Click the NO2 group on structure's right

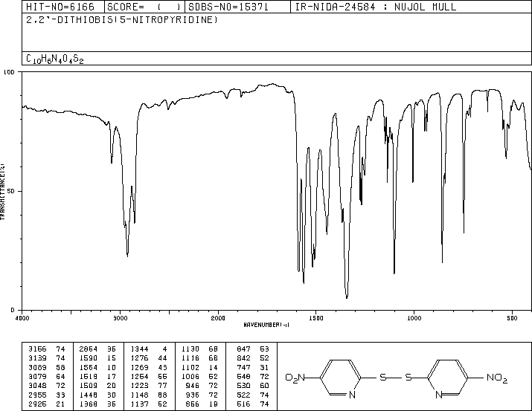click(x=497, y=378)
